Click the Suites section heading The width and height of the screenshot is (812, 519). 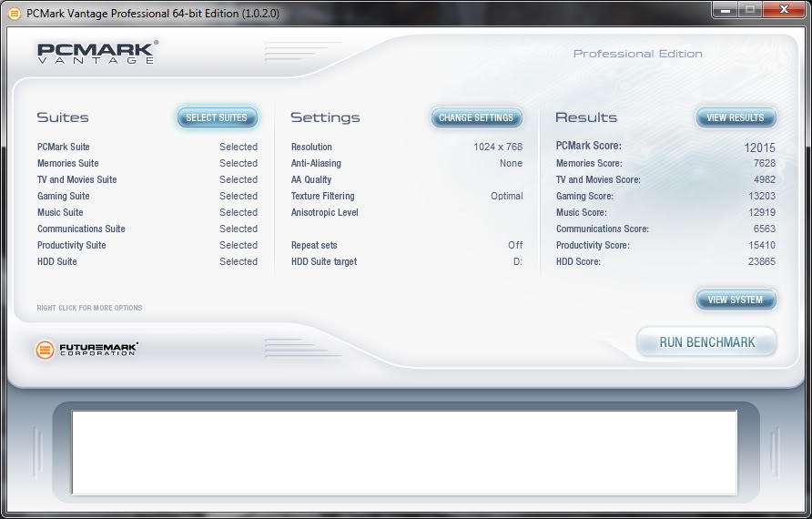(x=63, y=117)
